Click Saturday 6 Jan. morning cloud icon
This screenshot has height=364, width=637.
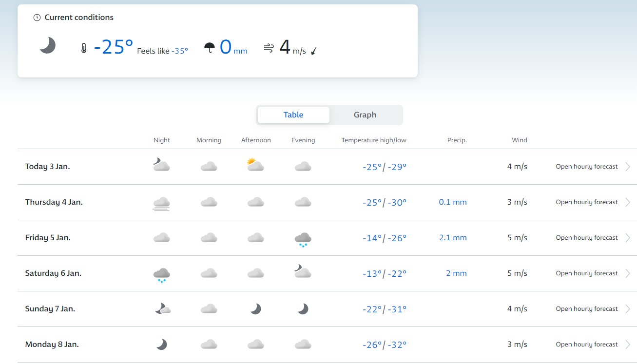point(209,273)
